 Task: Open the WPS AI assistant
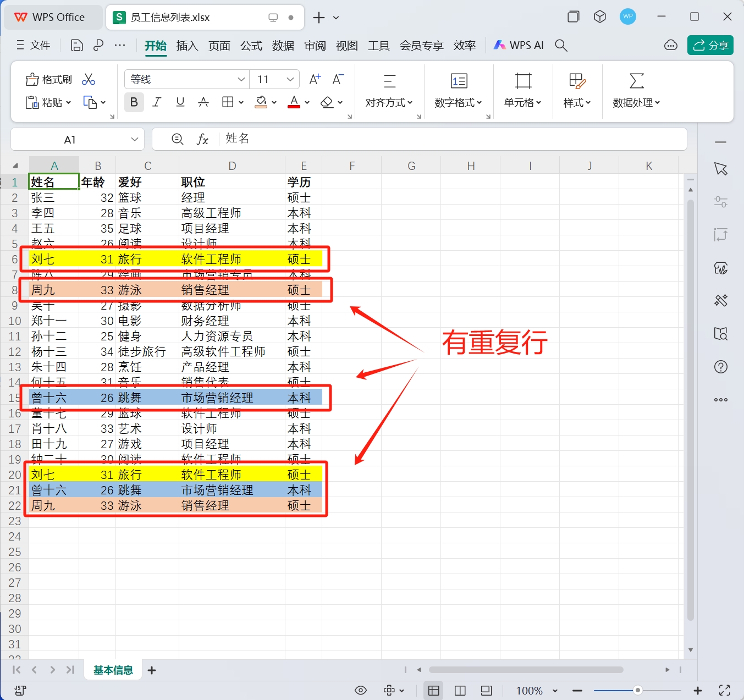pos(519,46)
